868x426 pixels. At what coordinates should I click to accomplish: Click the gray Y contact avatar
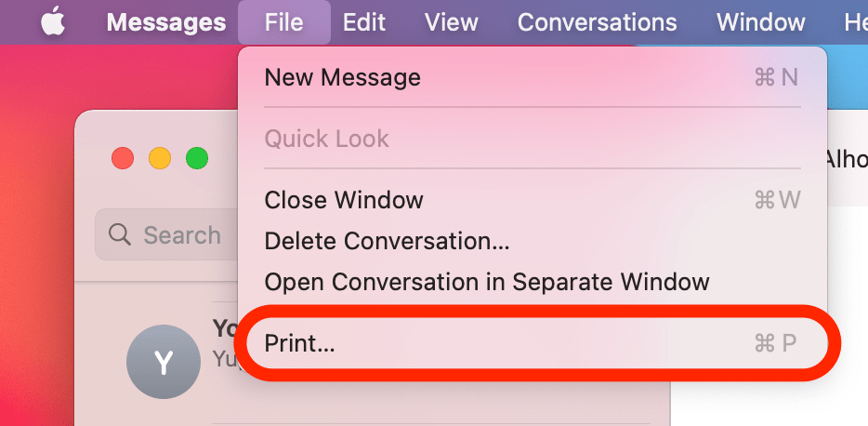pyautogui.click(x=164, y=362)
